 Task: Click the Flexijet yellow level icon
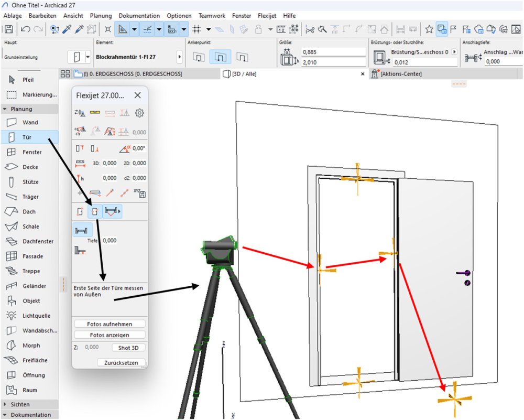[x=95, y=113]
